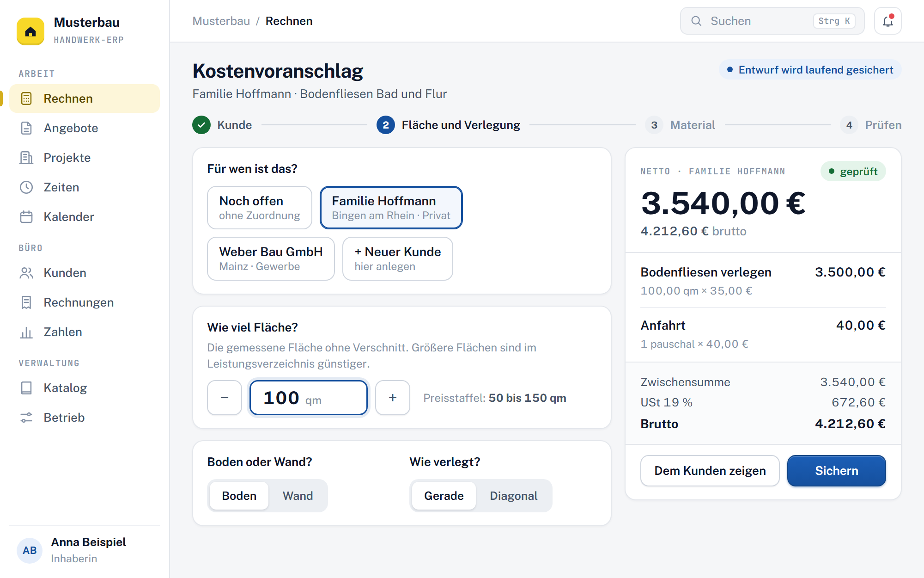
Task: Set laying pattern to Diagonal
Action: (513, 496)
